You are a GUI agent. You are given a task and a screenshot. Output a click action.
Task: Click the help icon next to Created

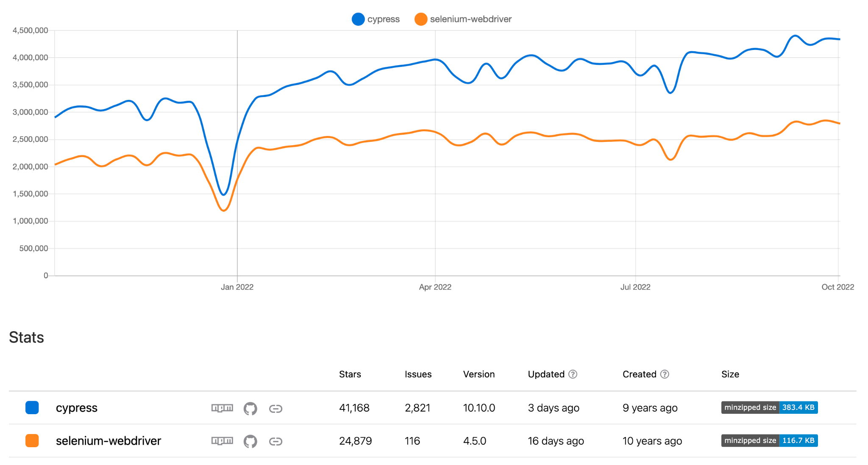(x=665, y=374)
